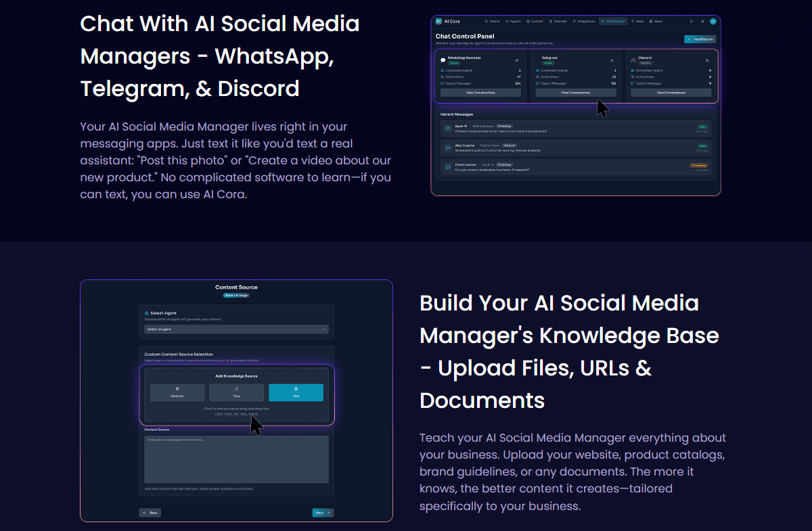Open Telegram card settings icon
Screen dimensions: 812x531
[x=612, y=60]
